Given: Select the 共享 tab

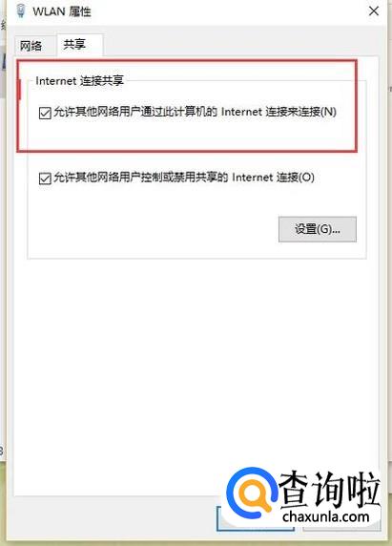Looking at the screenshot, I should (74, 44).
